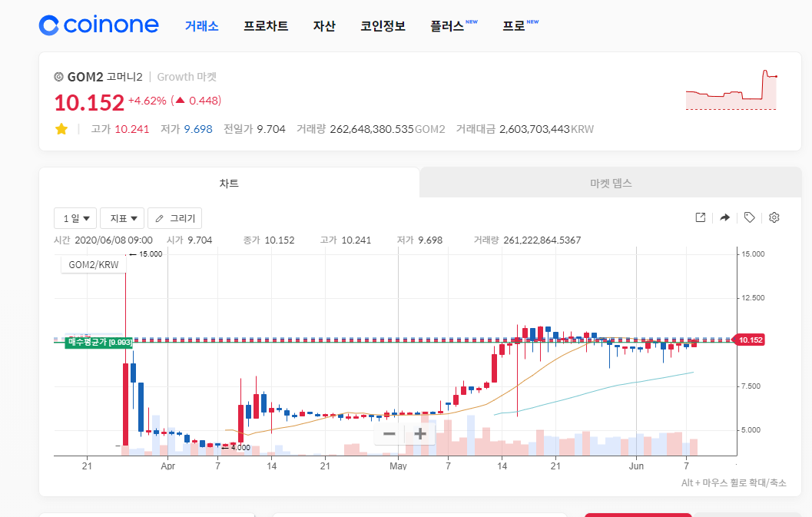Click 12.500 on the price axis
The image size is (812, 517).
click(x=753, y=298)
